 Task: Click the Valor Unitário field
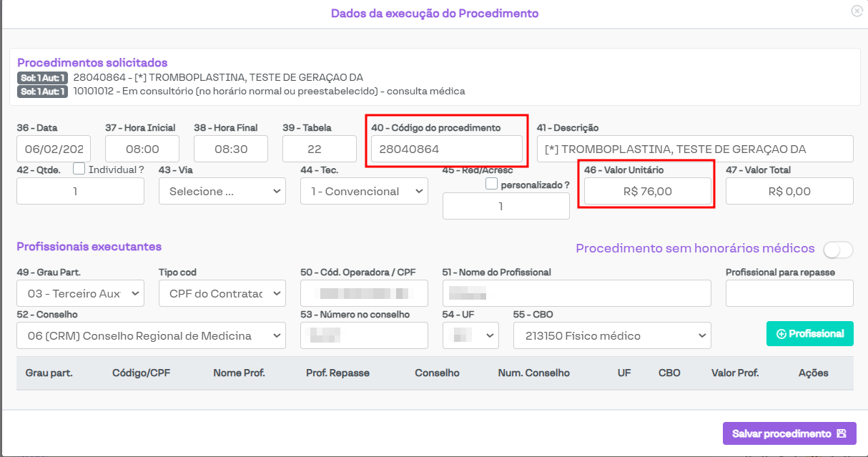click(647, 191)
